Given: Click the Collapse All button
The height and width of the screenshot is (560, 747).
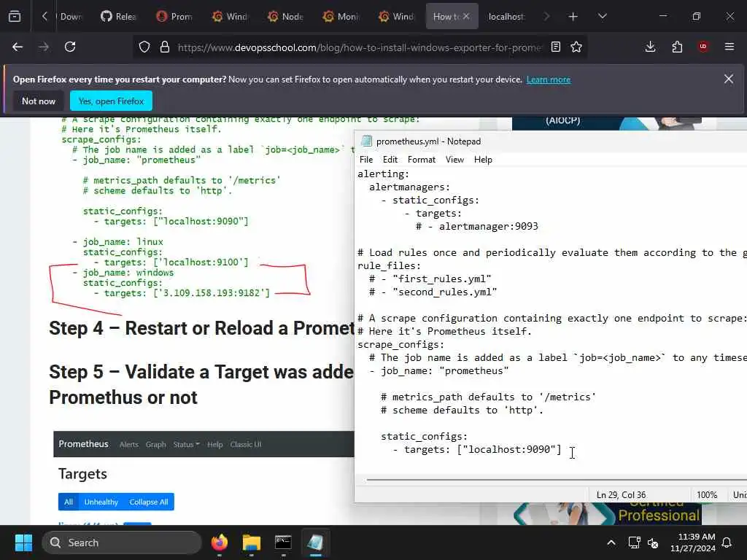Looking at the screenshot, I should pos(149,502).
